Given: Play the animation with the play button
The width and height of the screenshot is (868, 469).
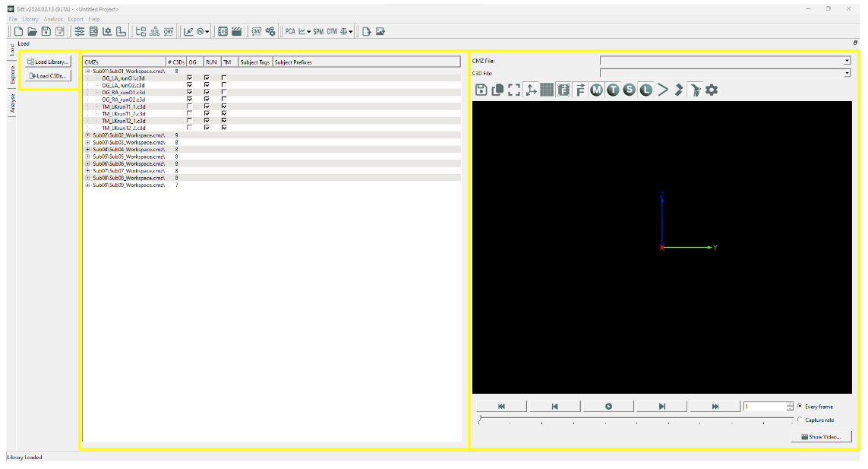Looking at the screenshot, I should click(x=608, y=407).
